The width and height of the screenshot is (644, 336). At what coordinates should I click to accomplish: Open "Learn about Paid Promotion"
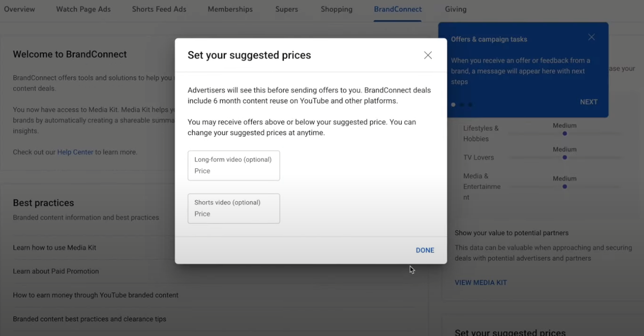[56, 271]
